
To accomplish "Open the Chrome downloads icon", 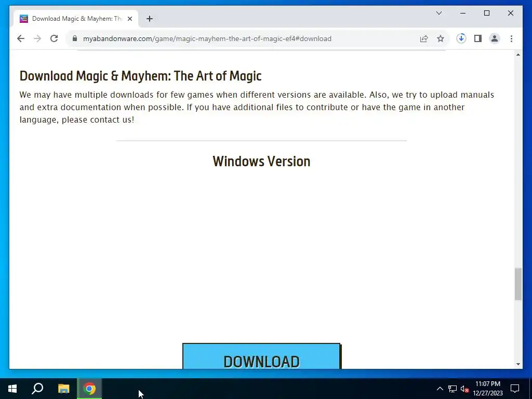I will point(461,38).
